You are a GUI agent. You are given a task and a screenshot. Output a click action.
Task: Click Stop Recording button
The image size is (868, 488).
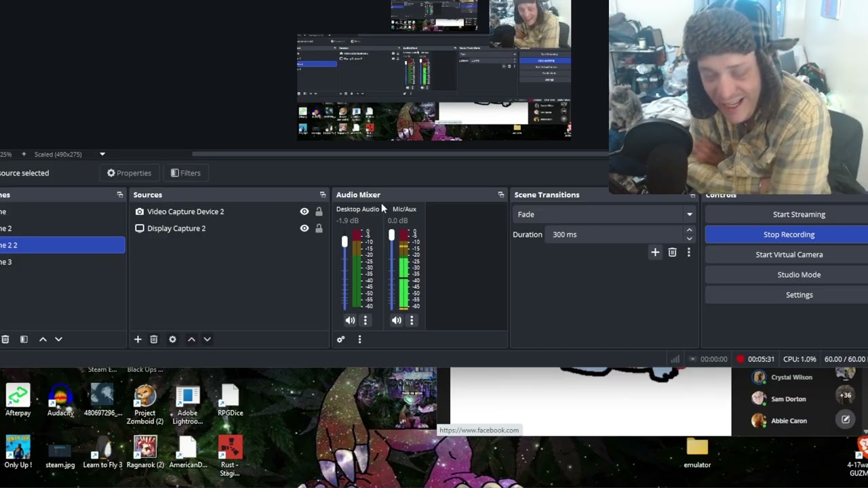787,235
